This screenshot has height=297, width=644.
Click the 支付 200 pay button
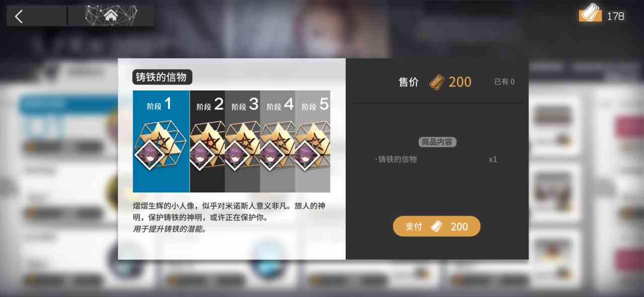pyautogui.click(x=437, y=226)
